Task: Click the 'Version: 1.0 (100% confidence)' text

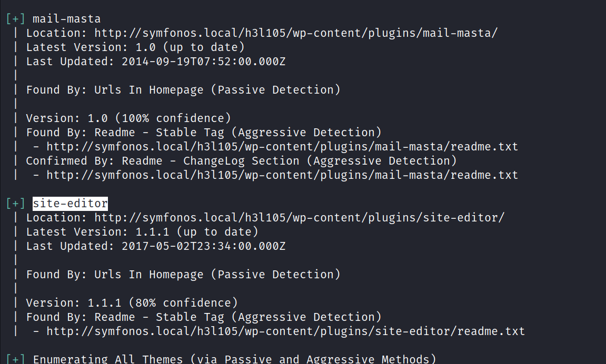Action: (128, 118)
